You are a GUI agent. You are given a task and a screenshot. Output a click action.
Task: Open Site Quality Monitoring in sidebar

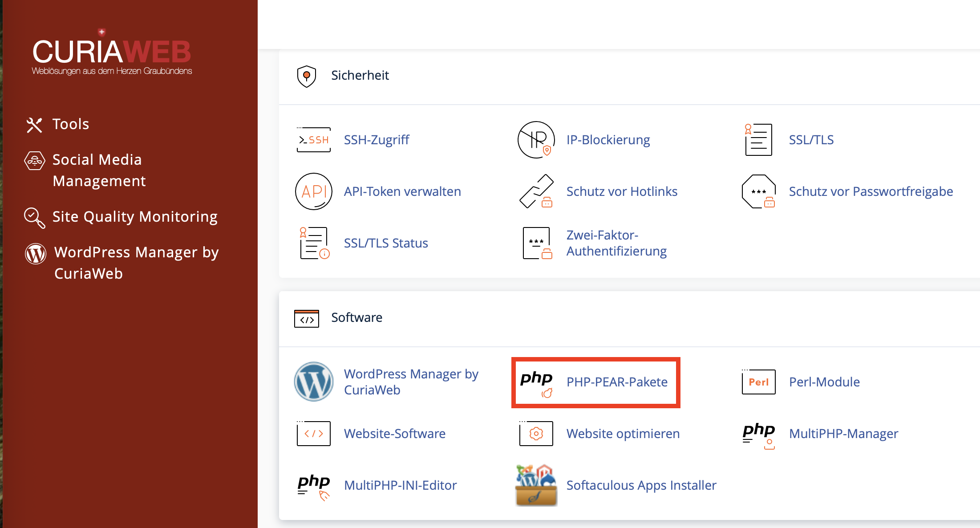coord(135,217)
